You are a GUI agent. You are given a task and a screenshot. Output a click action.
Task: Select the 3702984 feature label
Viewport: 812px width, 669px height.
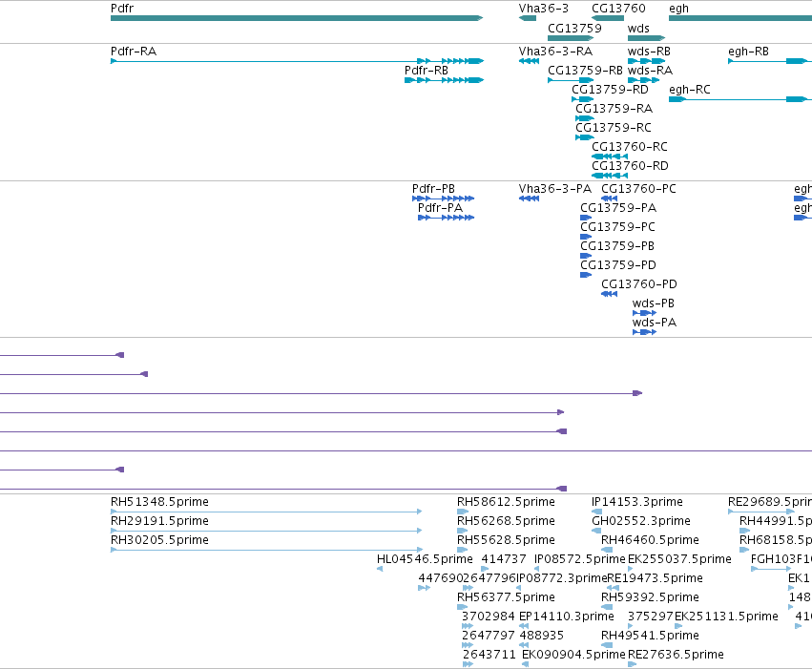click(488, 617)
